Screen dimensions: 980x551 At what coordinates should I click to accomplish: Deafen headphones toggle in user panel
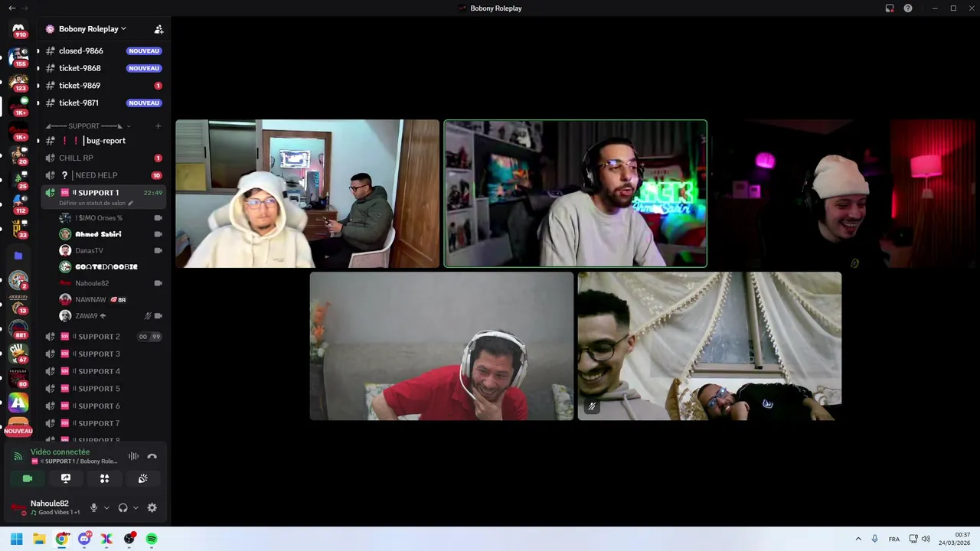click(x=122, y=507)
